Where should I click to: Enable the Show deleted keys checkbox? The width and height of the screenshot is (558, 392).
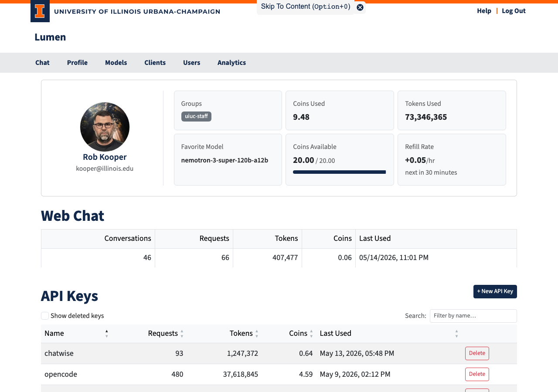pos(45,316)
